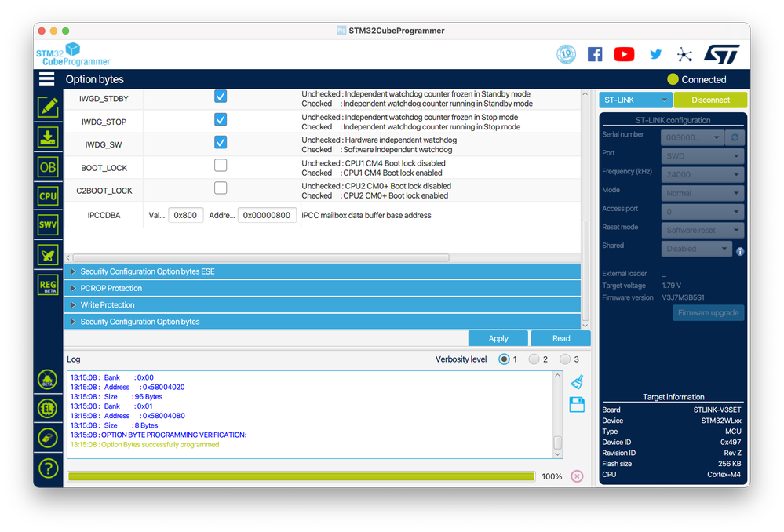Screen dimensions: 784x532
Task: Click the IPCCDBA value field 0x800
Action: [185, 216]
